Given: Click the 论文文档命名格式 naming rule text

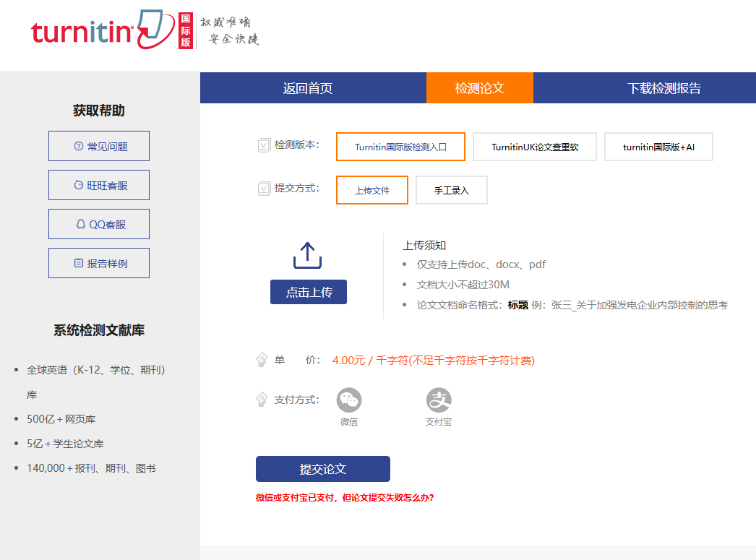Looking at the screenshot, I should coord(572,305).
